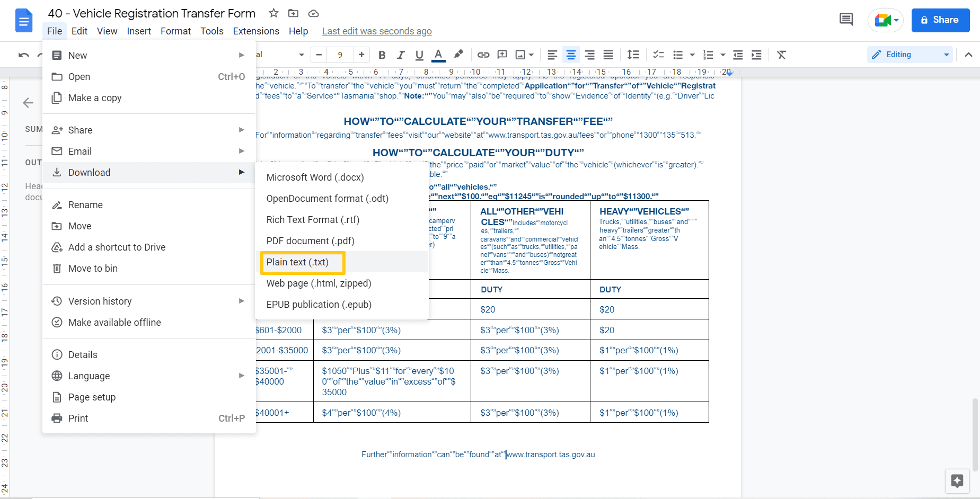
Task: Click the insert link icon
Action: (483, 55)
